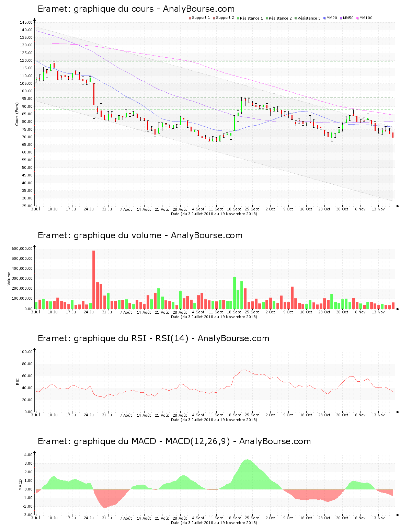This screenshot has width=412, height=532.
Task: Click the date range caption under the MACD chart
Action: pyautogui.click(x=214, y=523)
